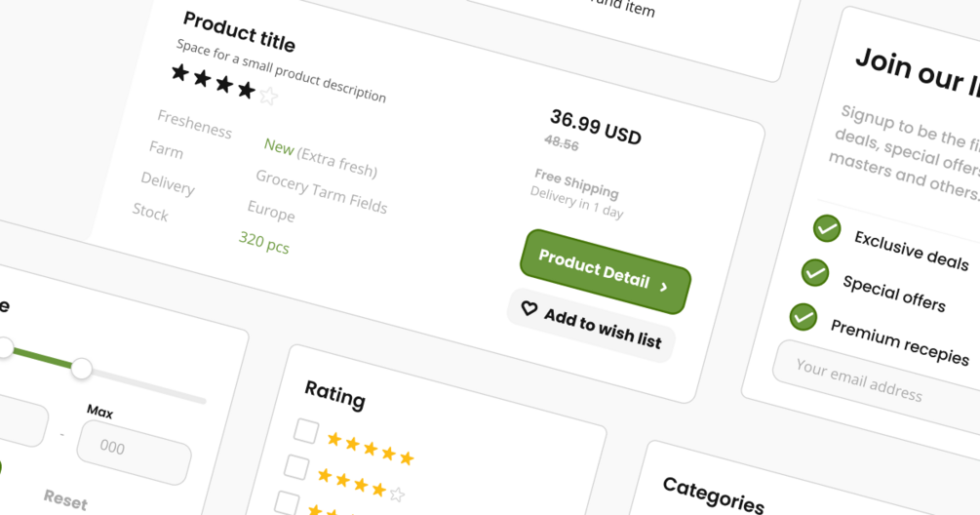
Task: Click the first black star under Product title
Action: tap(180, 72)
